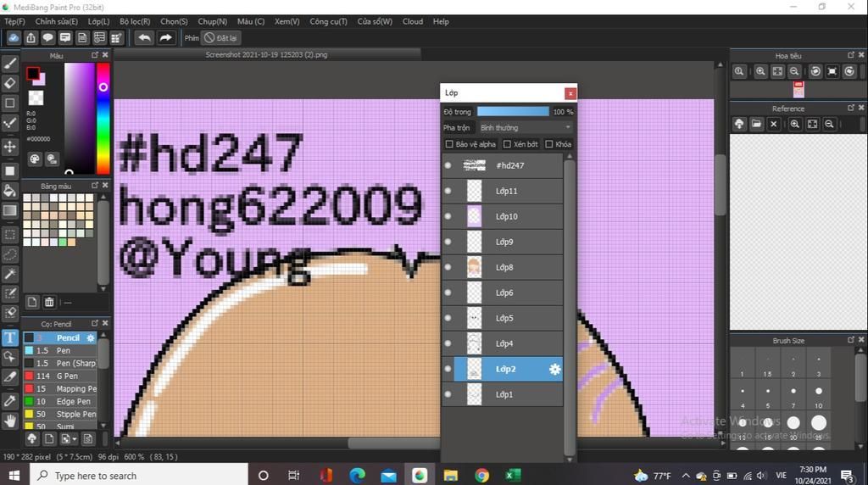868x485 pixels.
Task: Click the rainbow hue bar in Màu panel
Action: pyautogui.click(x=103, y=119)
